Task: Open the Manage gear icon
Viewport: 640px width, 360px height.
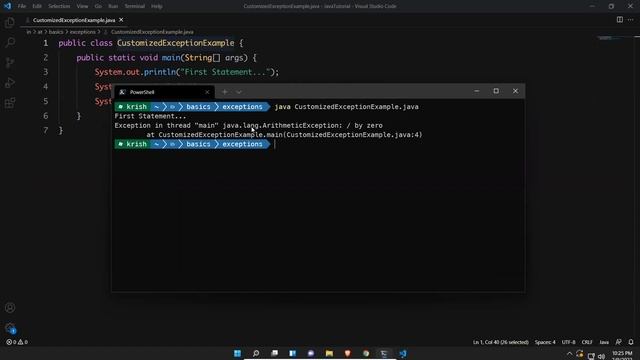Action: pos(10,328)
